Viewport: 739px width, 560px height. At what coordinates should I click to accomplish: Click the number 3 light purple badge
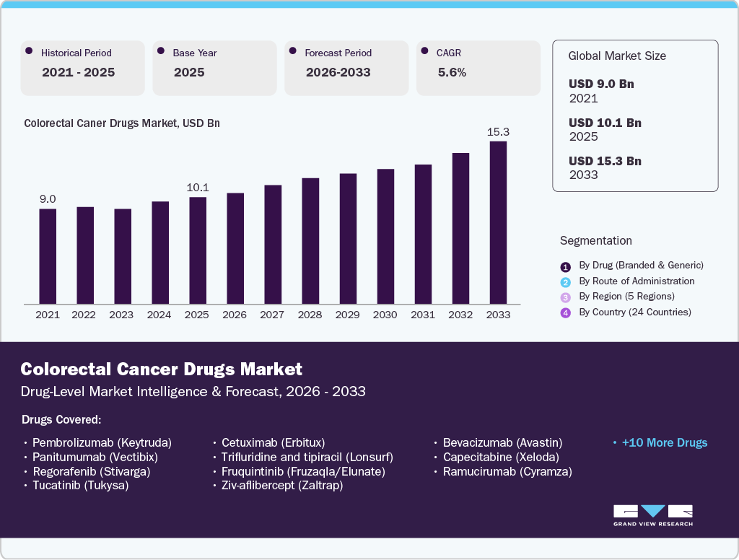[566, 297]
